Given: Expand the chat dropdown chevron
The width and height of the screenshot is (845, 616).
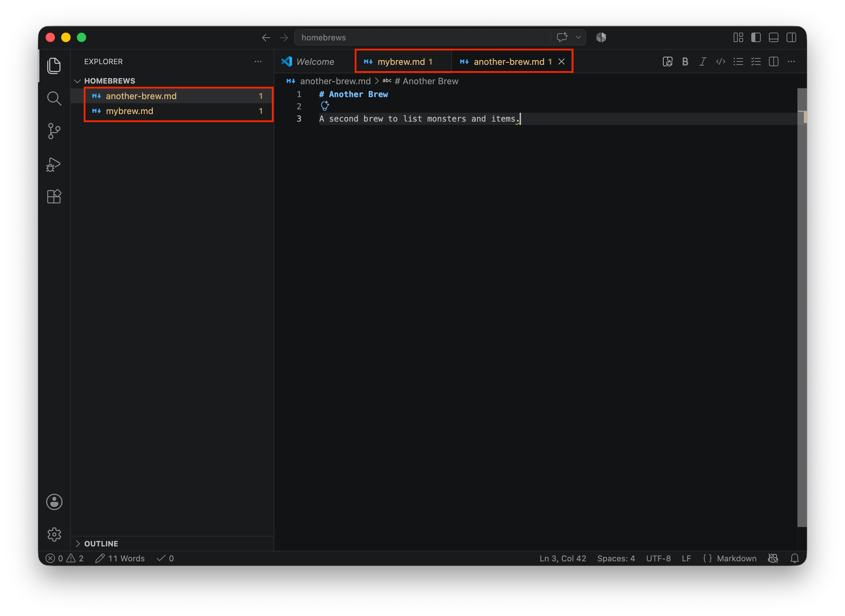Looking at the screenshot, I should [x=578, y=37].
